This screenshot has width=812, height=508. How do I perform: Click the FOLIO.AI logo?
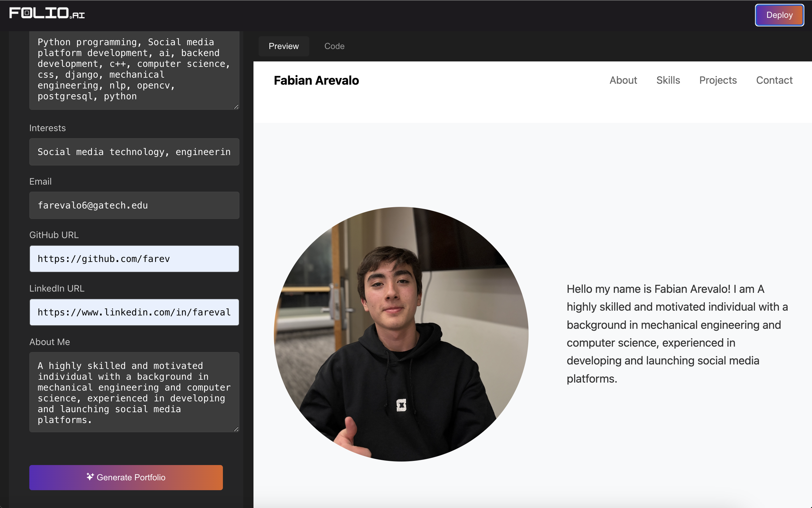(47, 13)
